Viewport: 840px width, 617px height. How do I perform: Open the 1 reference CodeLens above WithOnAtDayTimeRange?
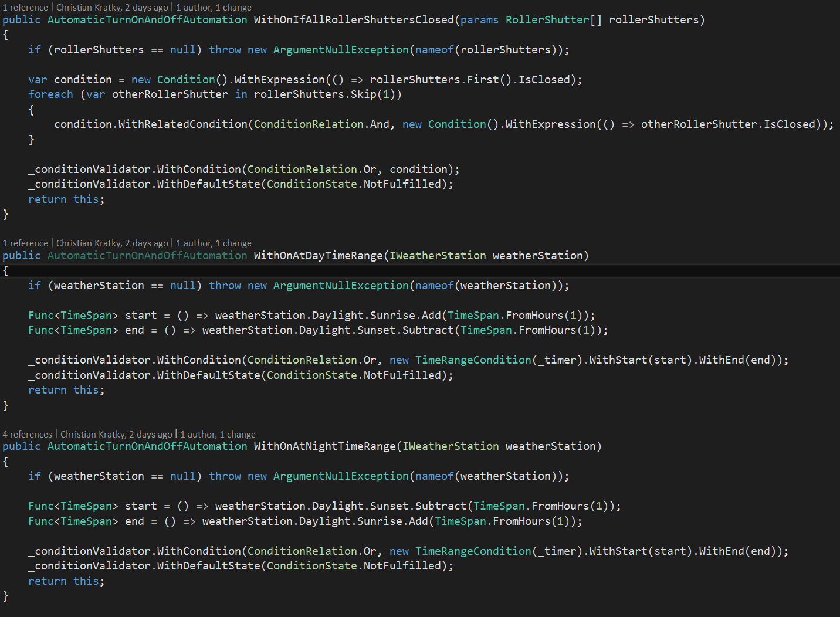25,243
